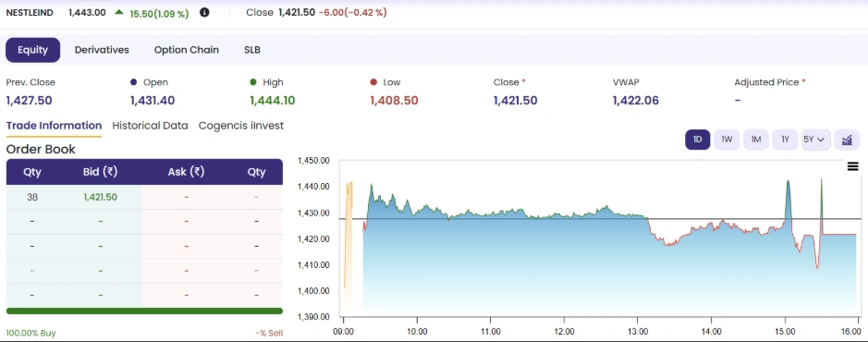Select the 1W chart range
868x342 pixels.
[727, 140]
